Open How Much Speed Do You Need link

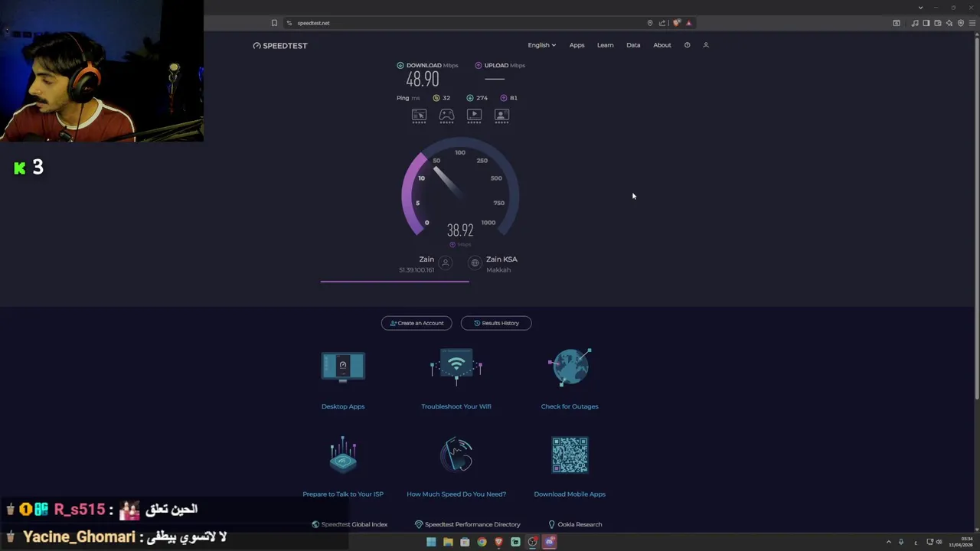[456, 494]
